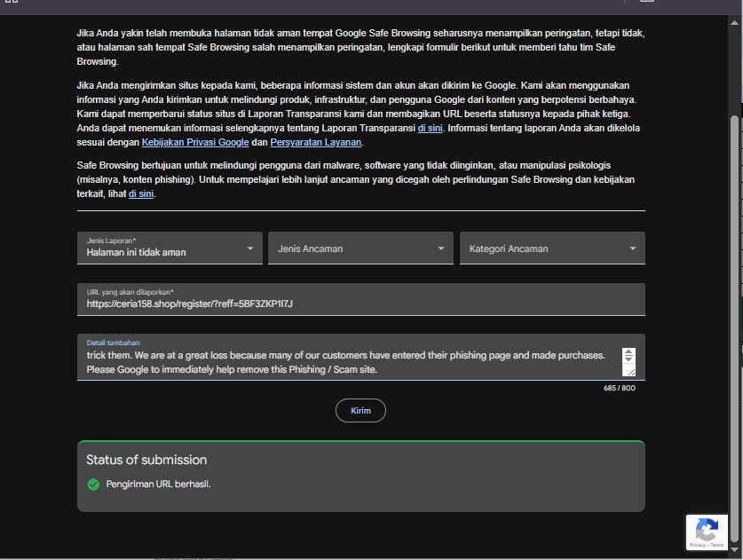
Task: Click the Kirim submit button
Action: (360, 410)
